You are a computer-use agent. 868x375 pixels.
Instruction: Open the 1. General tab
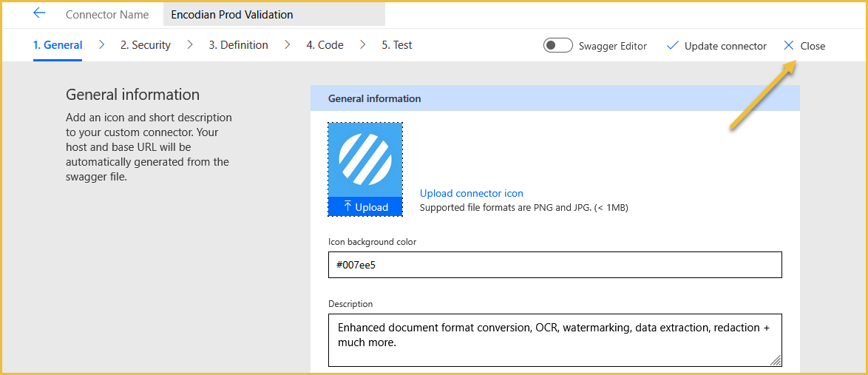pos(58,45)
